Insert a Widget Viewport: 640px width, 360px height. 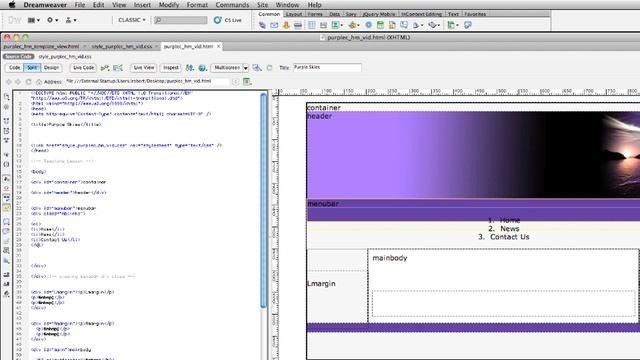tap(369, 25)
